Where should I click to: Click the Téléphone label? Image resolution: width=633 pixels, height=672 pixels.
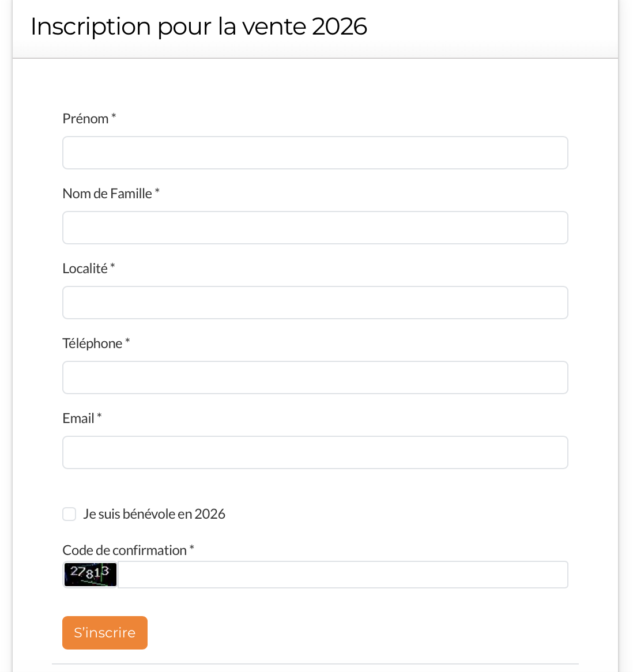pos(92,343)
